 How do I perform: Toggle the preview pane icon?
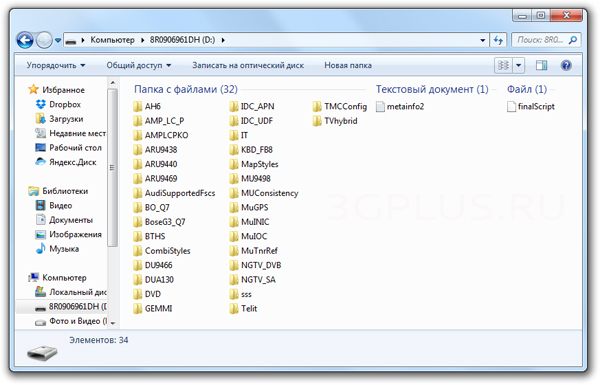tap(541, 65)
